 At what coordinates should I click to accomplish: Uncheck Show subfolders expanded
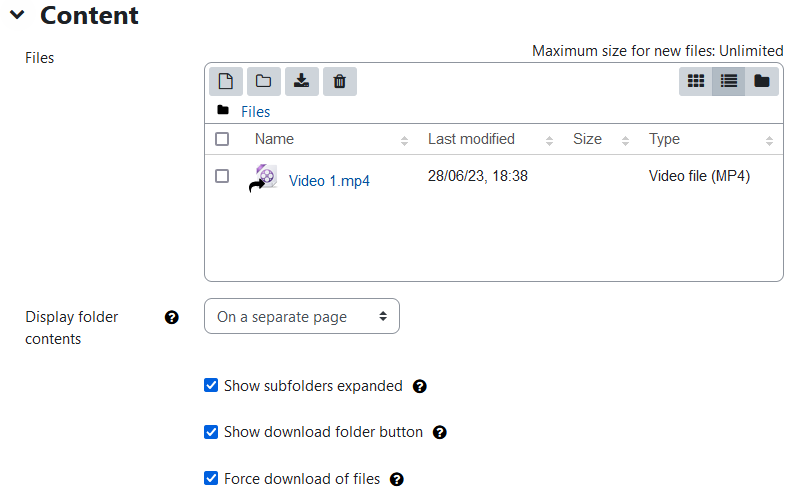coord(211,386)
